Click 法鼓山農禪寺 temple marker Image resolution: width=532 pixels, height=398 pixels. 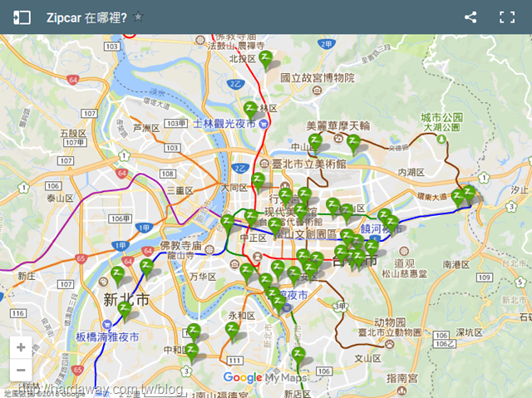pos(200,41)
